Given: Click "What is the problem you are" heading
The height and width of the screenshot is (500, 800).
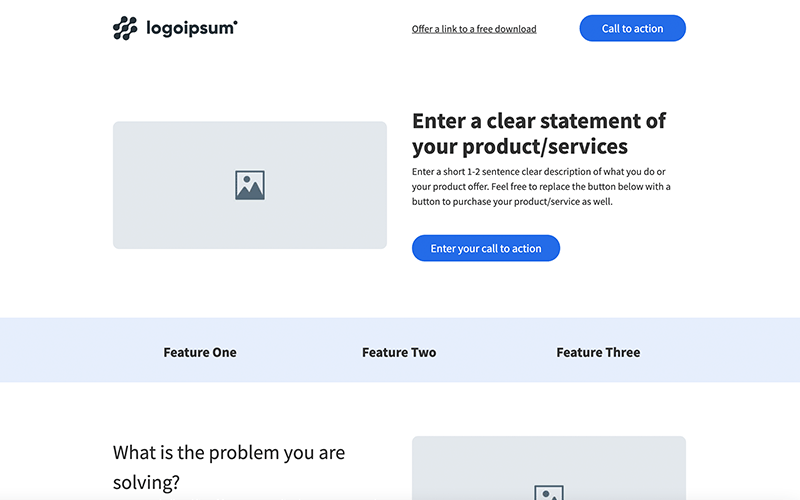Looking at the screenshot, I should coord(229,452).
